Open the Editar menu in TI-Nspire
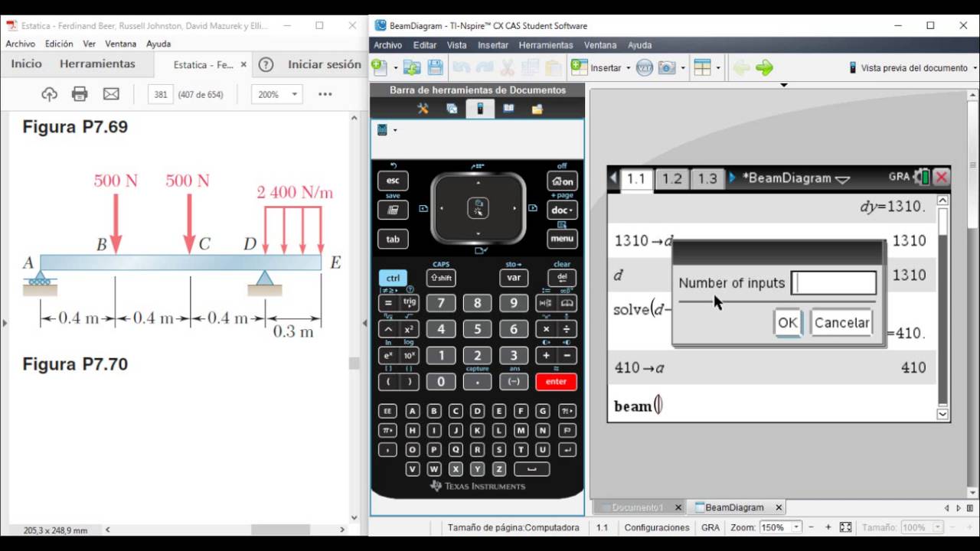Screen dimensions: 980x551 click(x=425, y=45)
